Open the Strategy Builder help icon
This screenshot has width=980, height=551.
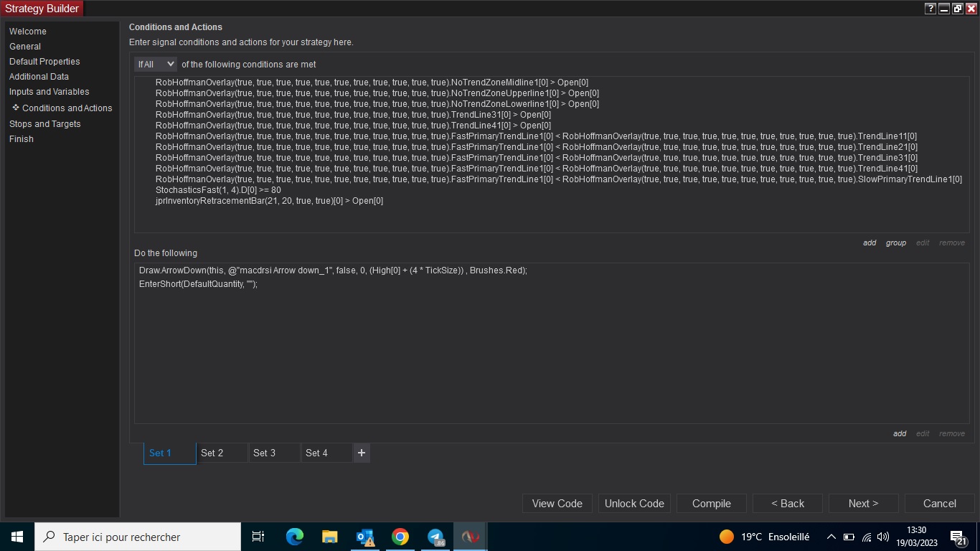click(x=930, y=9)
